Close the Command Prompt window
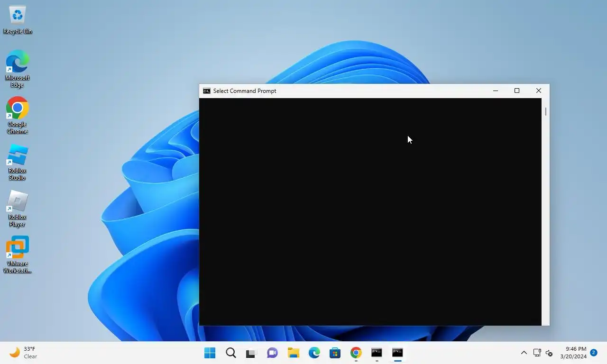 click(539, 91)
